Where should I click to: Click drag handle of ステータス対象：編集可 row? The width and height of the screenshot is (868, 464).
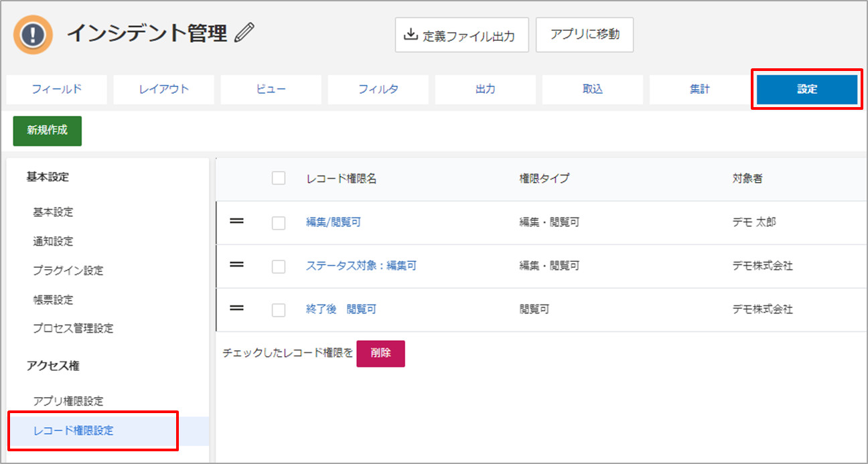point(236,264)
